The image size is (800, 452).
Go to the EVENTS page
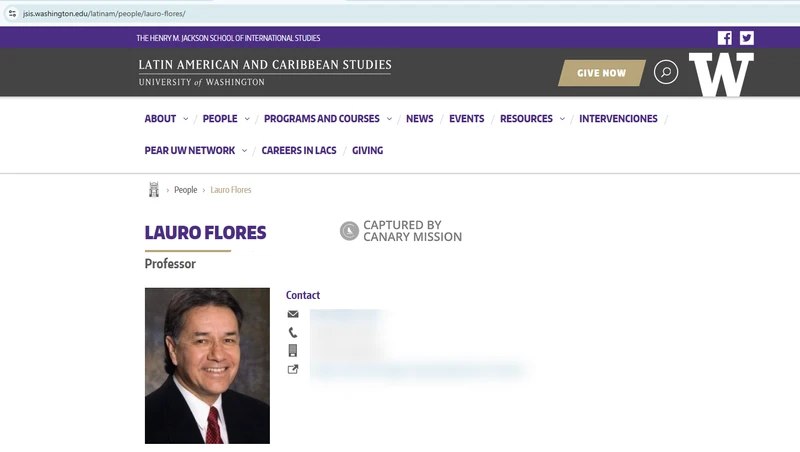[466, 118]
